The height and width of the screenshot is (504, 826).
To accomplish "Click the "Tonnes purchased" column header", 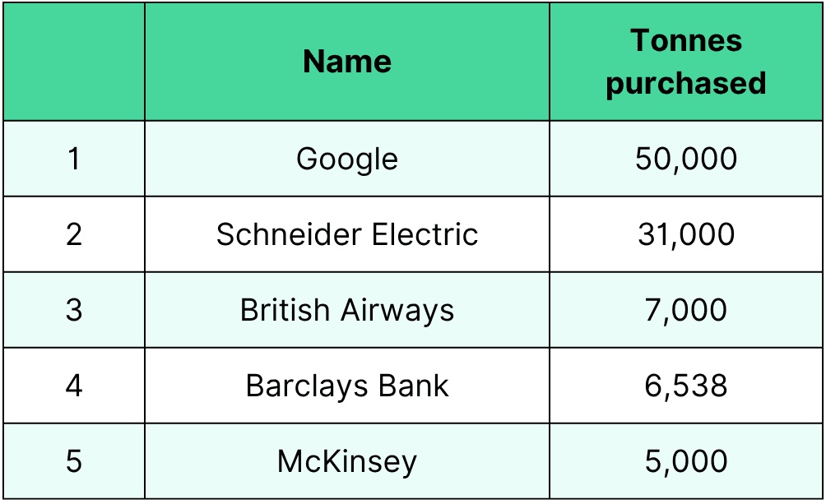I will point(686,62).
